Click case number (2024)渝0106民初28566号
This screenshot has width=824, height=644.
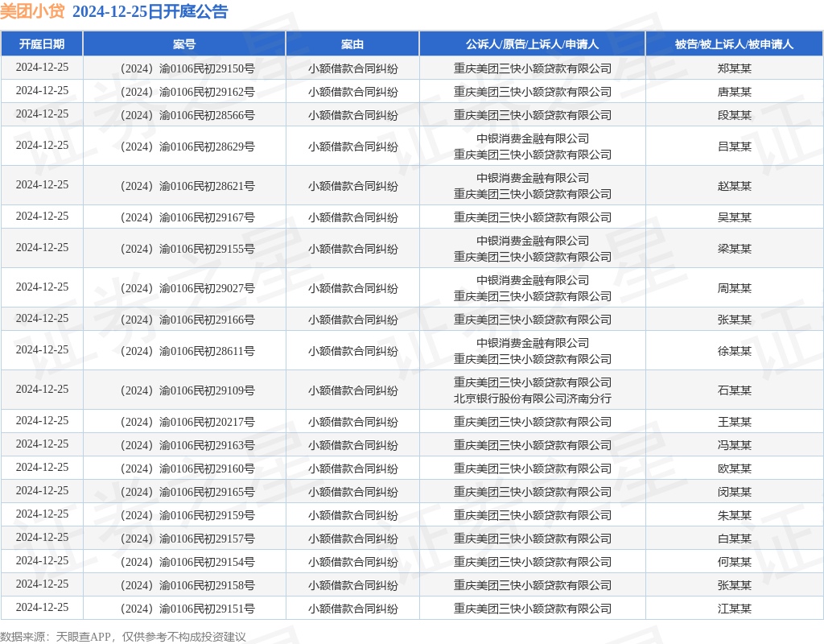tap(187, 115)
